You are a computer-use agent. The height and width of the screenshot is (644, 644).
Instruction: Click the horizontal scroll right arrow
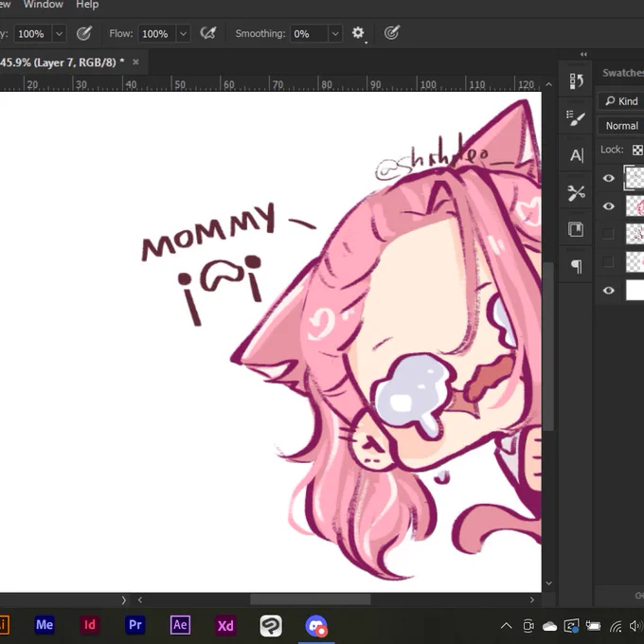[532, 600]
